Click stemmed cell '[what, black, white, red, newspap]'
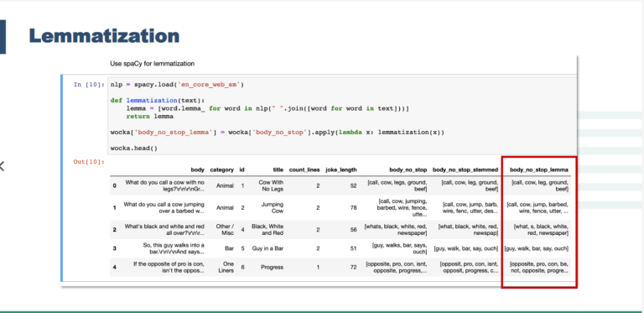644x313 pixels. point(468,230)
